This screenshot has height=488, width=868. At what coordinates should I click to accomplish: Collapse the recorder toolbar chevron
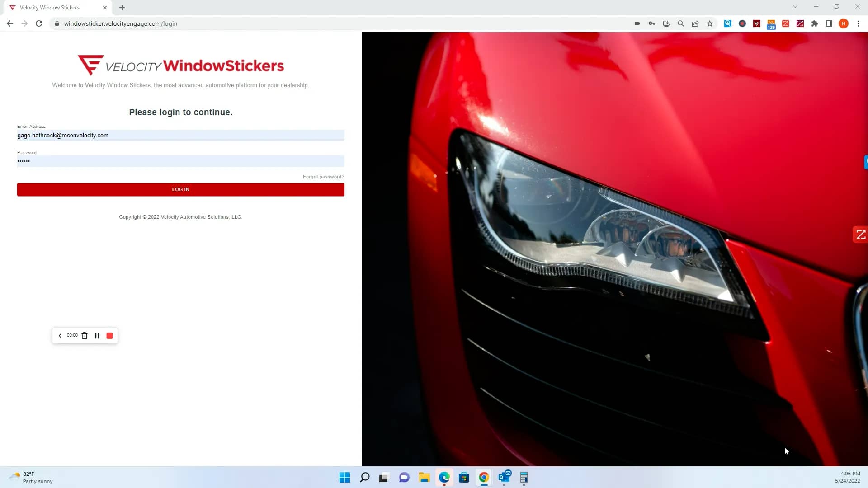[60, 336]
